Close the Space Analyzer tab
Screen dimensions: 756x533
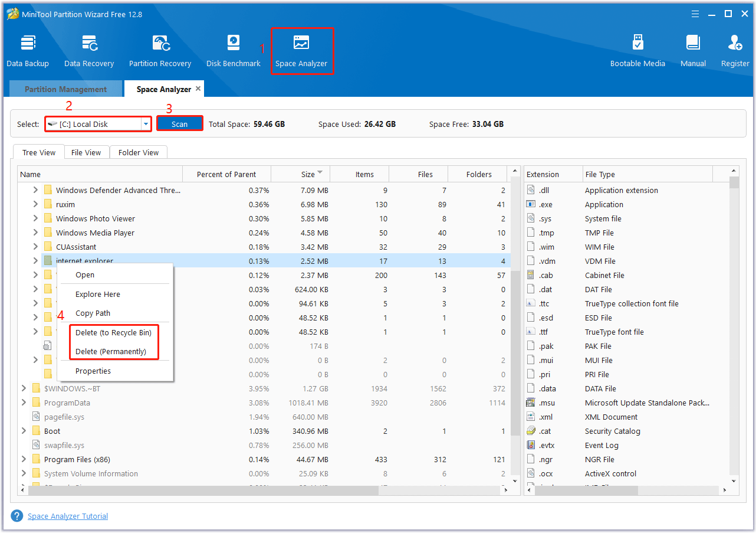pos(198,89)
